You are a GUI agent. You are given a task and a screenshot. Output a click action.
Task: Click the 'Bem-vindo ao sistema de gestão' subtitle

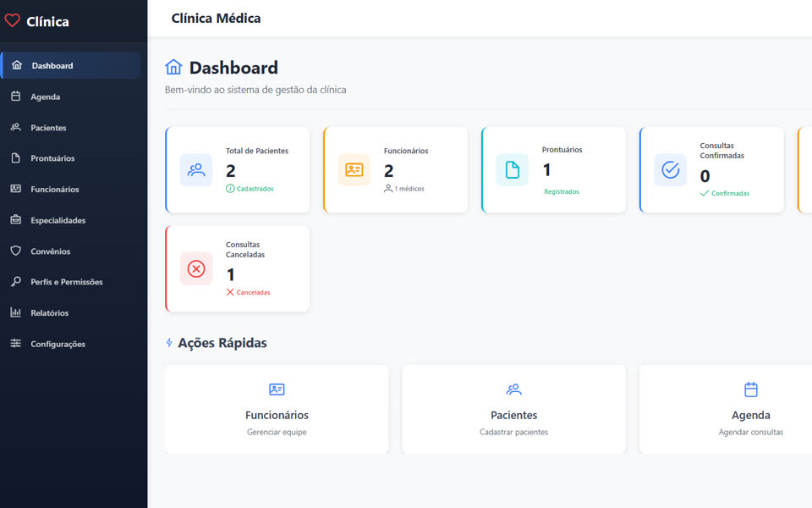[255, 90]
